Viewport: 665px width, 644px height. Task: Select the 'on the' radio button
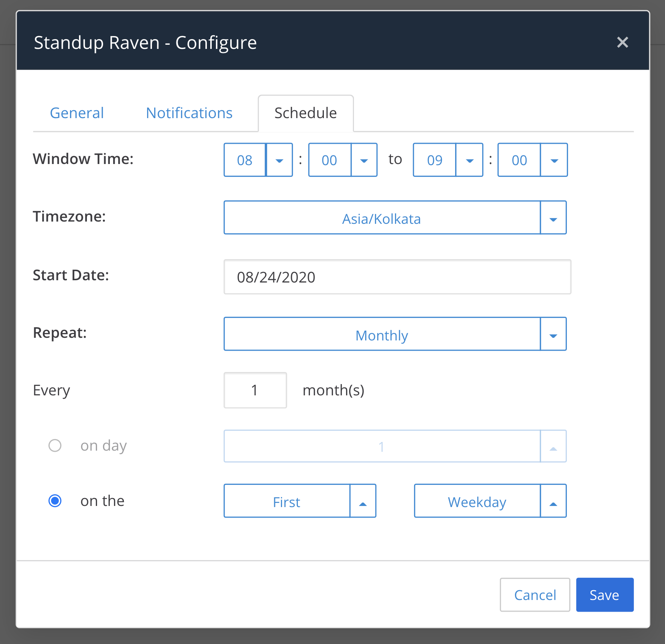(x=55, y=500)
